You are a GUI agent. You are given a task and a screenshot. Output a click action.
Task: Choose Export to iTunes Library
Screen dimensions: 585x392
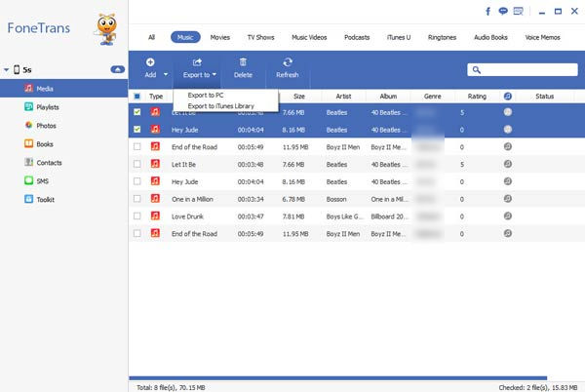coord(221,106)
